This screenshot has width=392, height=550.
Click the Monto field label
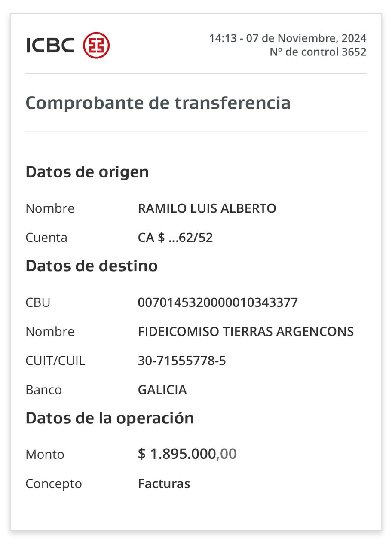pos(45,455)
